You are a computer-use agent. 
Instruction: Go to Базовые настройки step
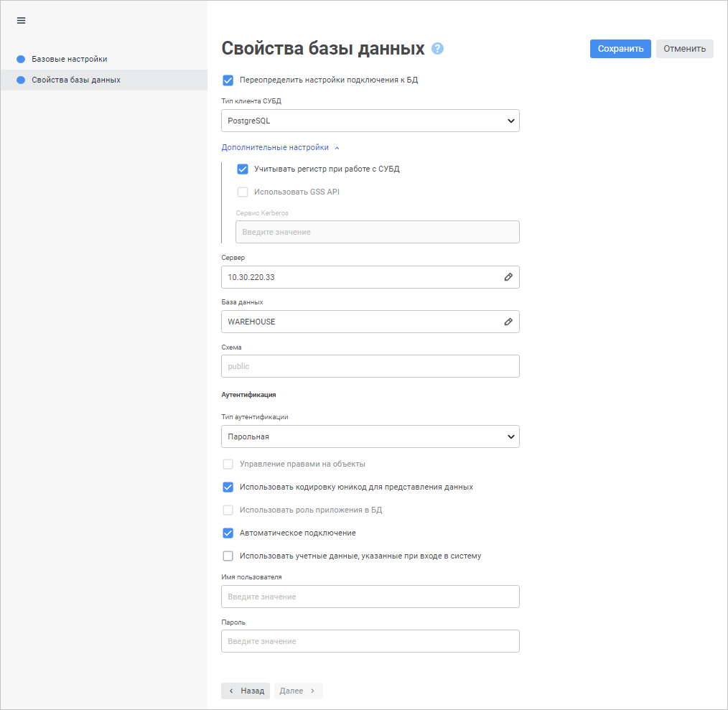coord(69,59)
